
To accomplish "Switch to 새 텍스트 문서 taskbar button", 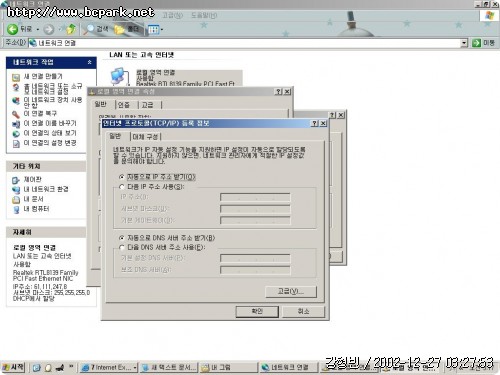I will 169,368.
